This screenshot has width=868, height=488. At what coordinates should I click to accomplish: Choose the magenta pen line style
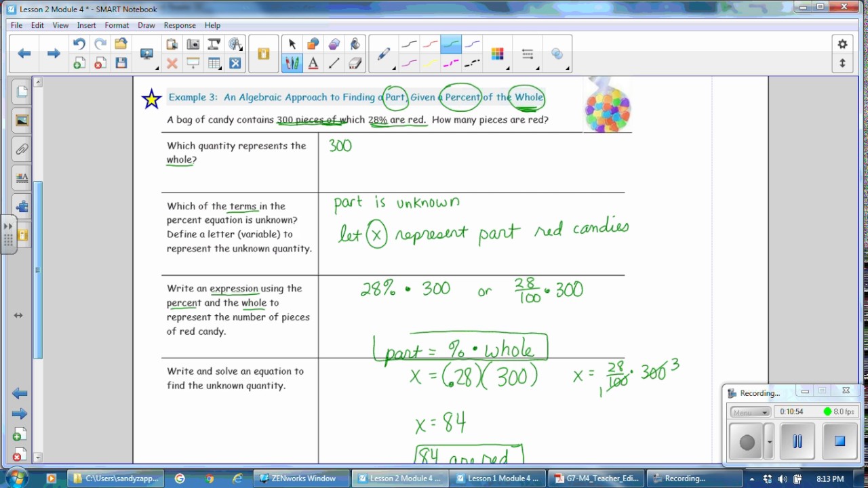point(409,64)
